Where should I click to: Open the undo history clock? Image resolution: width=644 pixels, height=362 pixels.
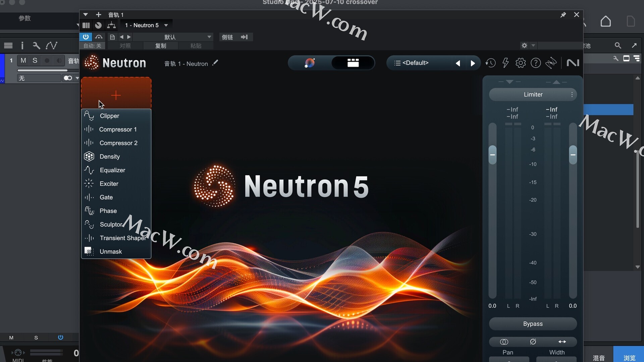[490, 63]
